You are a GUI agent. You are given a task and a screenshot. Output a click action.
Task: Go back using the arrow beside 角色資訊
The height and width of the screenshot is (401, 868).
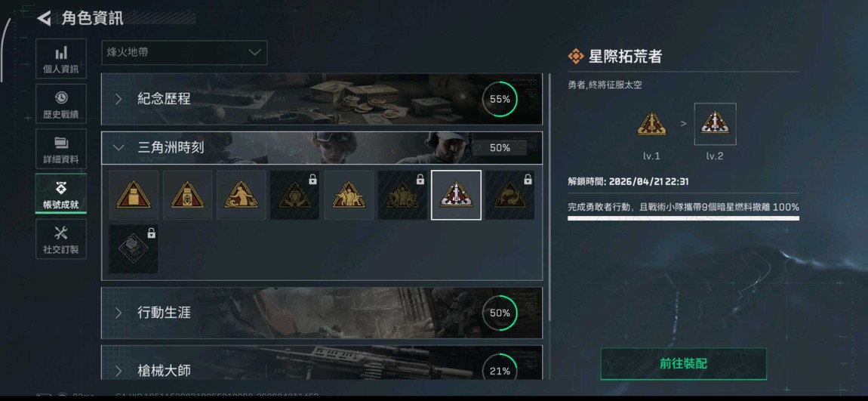click(45, 18)
